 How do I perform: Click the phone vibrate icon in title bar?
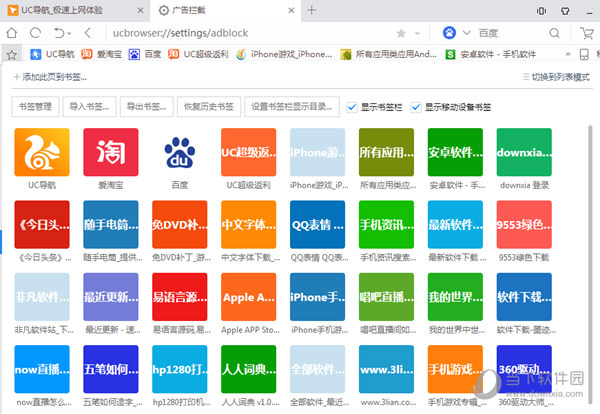pos(541,11)
